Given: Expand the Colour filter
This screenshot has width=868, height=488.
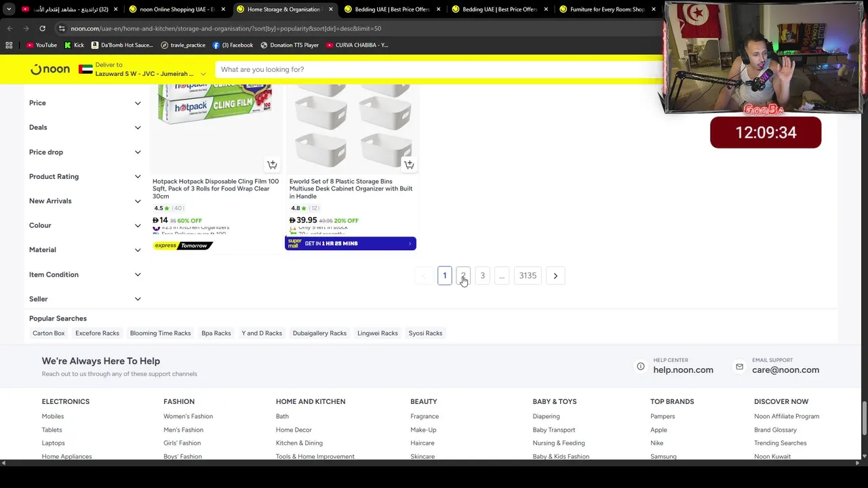Looking at the screenshot, I should (85, 225).
